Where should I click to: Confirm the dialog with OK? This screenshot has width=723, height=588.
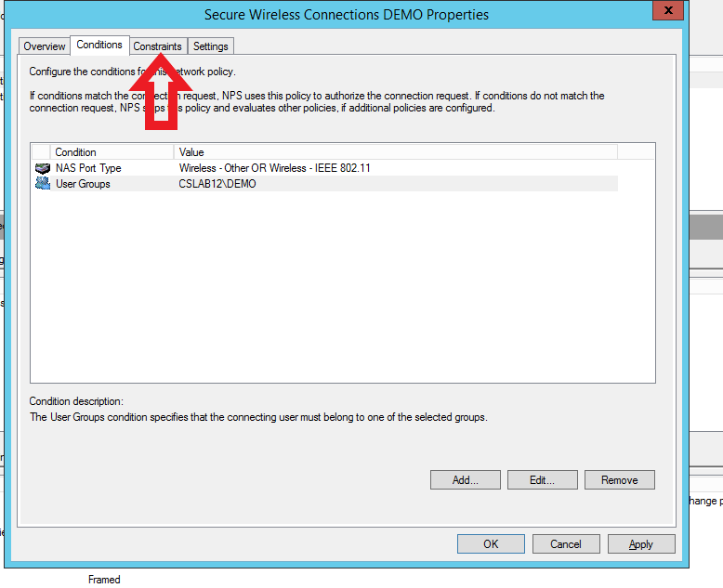pos(491,544)
